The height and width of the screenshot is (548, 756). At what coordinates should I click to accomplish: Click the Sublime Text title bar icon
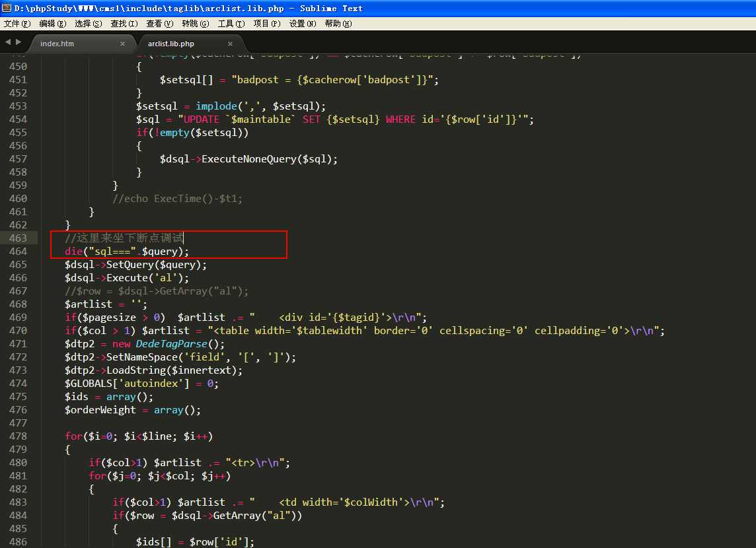[x=6, y=8]
